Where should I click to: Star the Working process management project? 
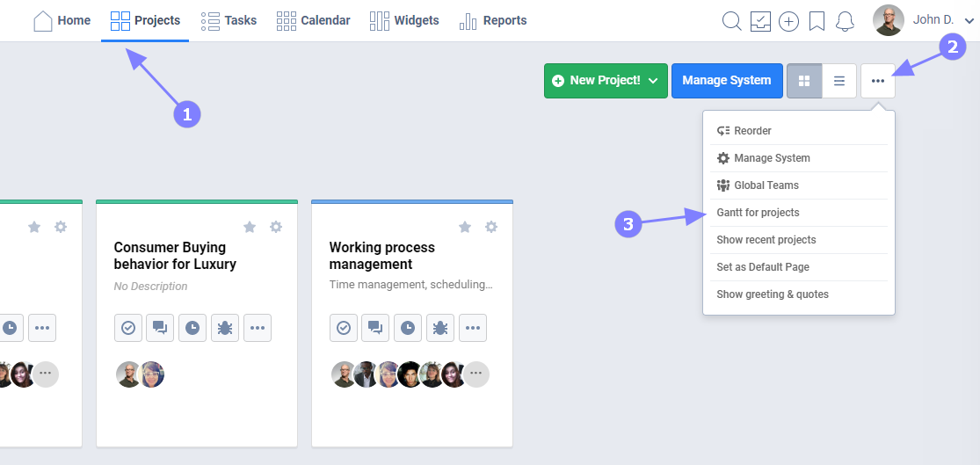pyautogui.click(x=465, y=227)
